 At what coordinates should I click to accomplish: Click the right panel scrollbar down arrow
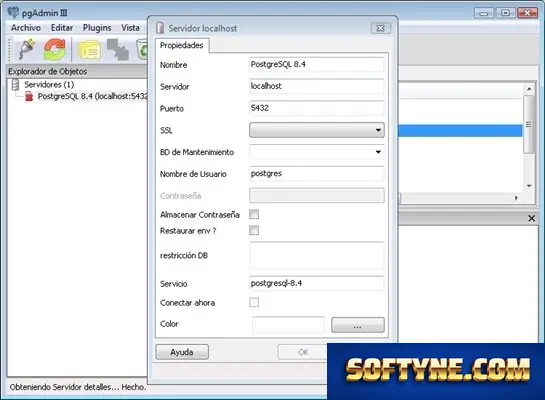(529, 186)
